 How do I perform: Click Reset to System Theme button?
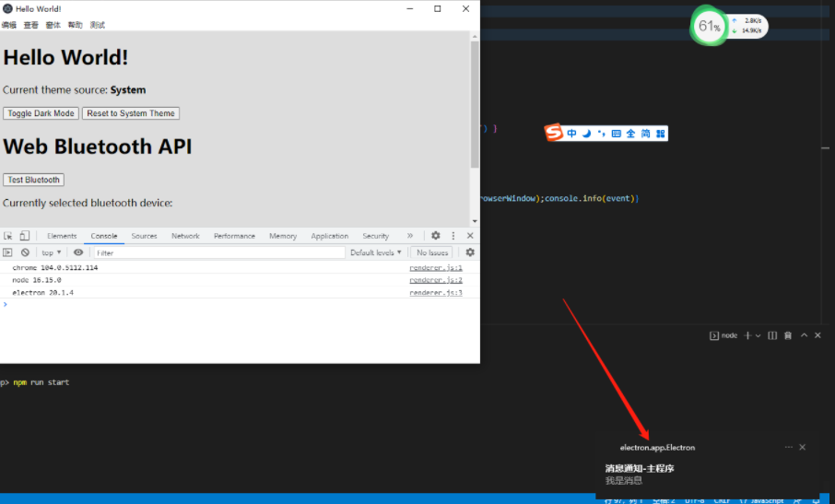(131, 113)
